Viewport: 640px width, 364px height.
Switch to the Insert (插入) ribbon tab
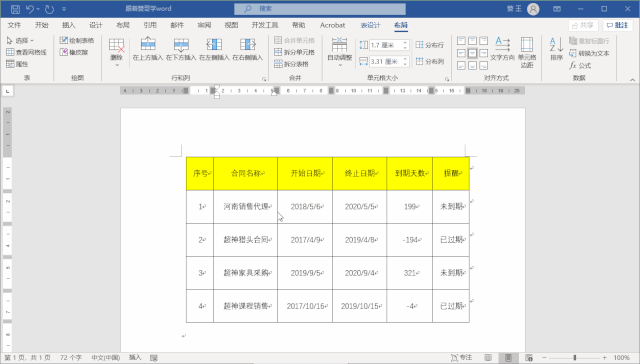[69, 25]
